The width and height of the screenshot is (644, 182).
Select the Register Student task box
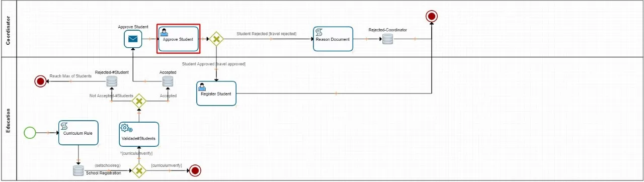216,93
